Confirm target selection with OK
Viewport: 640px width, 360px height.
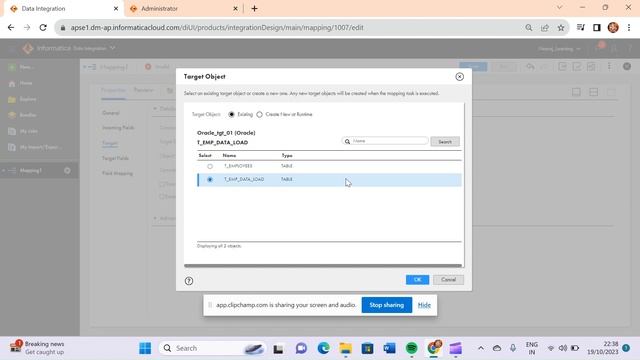pyautogui.click(x=417, y=280)
